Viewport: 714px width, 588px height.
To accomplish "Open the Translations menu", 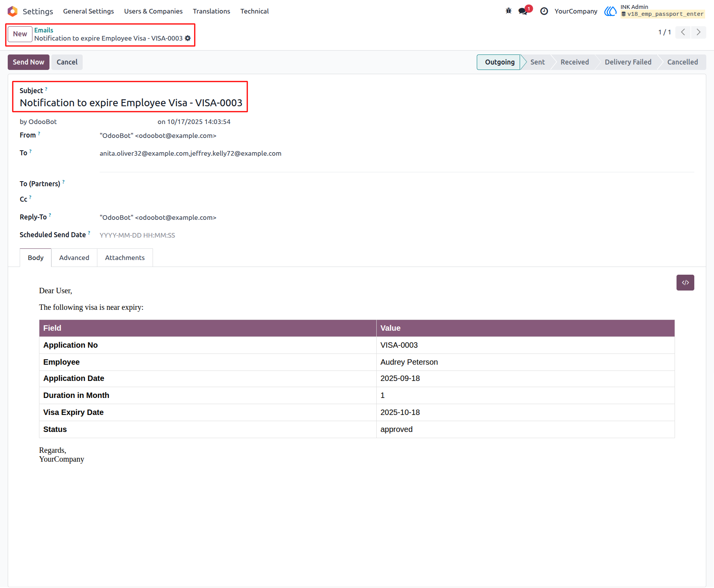I will pyautogui.click(x=211, y=11).
